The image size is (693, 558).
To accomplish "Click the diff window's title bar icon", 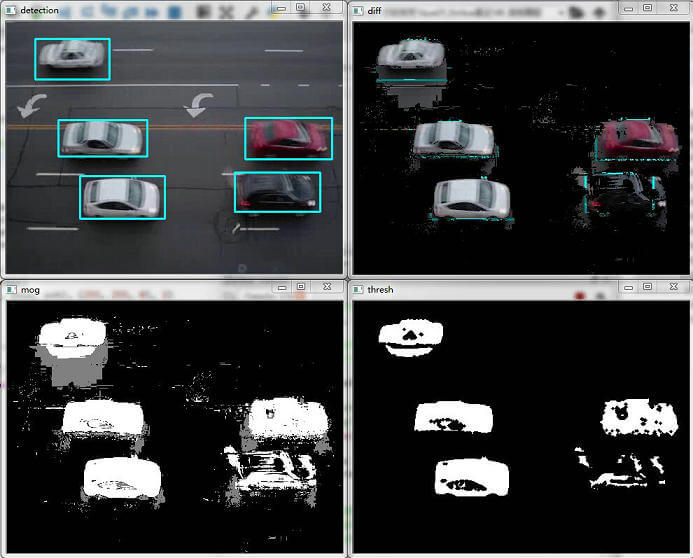I will 357,8.
